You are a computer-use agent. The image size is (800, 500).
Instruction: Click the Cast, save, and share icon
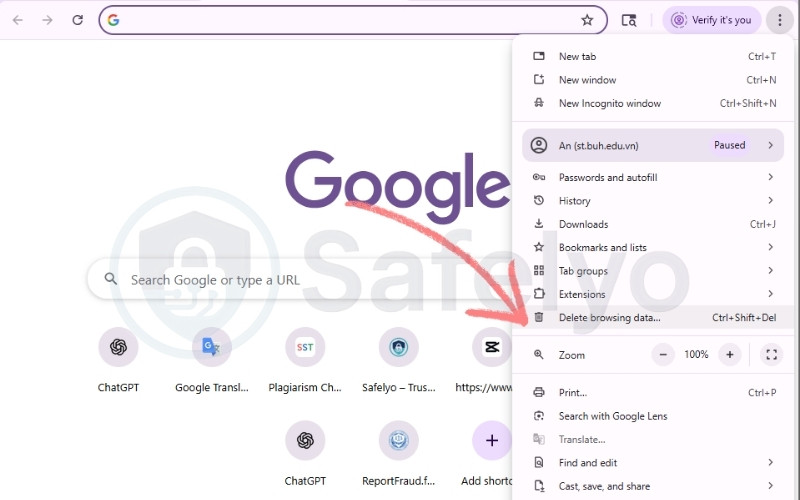click(539, 486)
